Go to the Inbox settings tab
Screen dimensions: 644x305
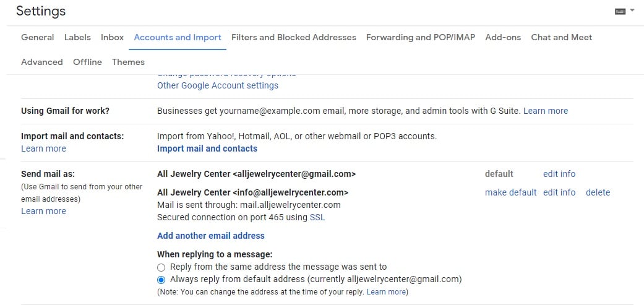tap(112, 37)
